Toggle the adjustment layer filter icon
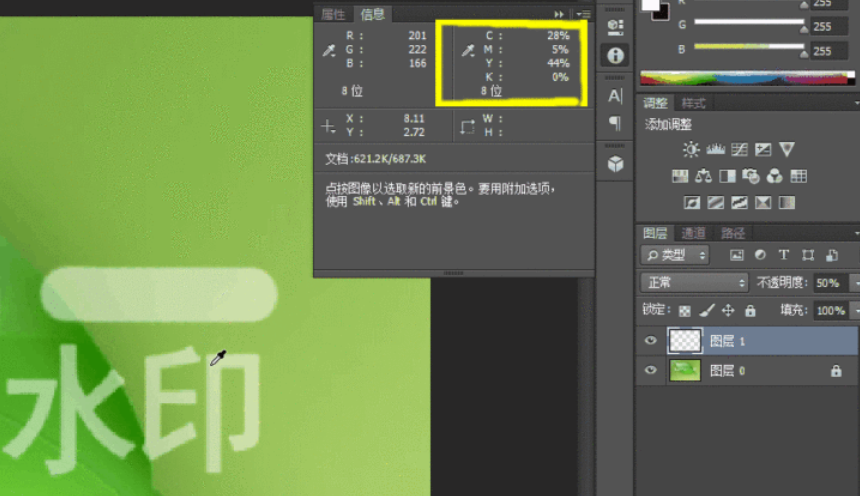This screenshot has height=496, width=860. click(x=760, y=255)
